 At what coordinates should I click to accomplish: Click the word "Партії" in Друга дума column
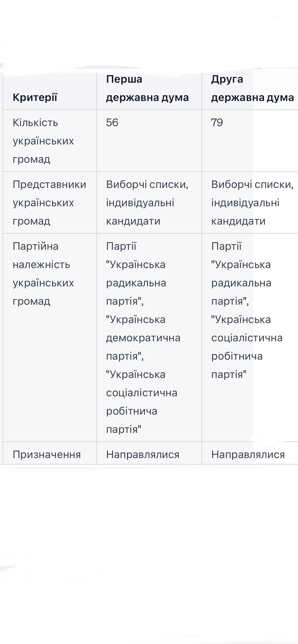[226, 246]
